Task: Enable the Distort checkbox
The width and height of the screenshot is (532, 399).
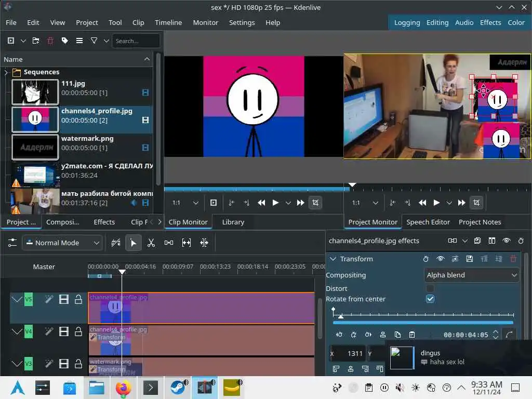Action: pyautogui.click(x=430, y=288)
